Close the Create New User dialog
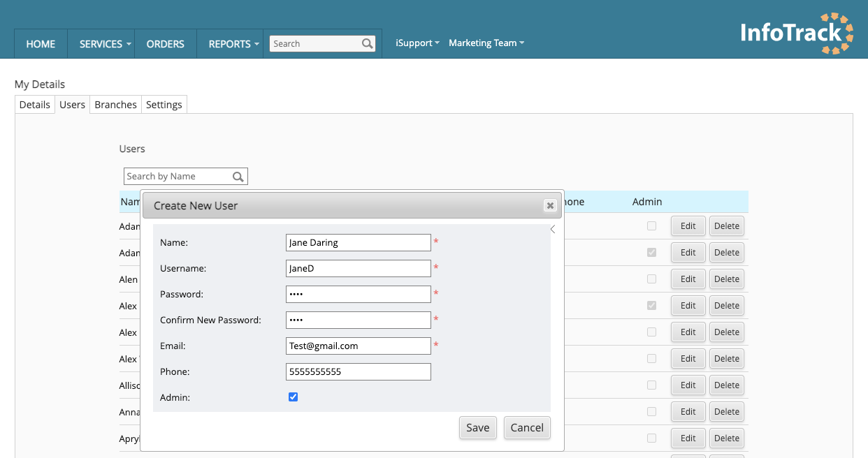868x458 pixels. [550, 205]
